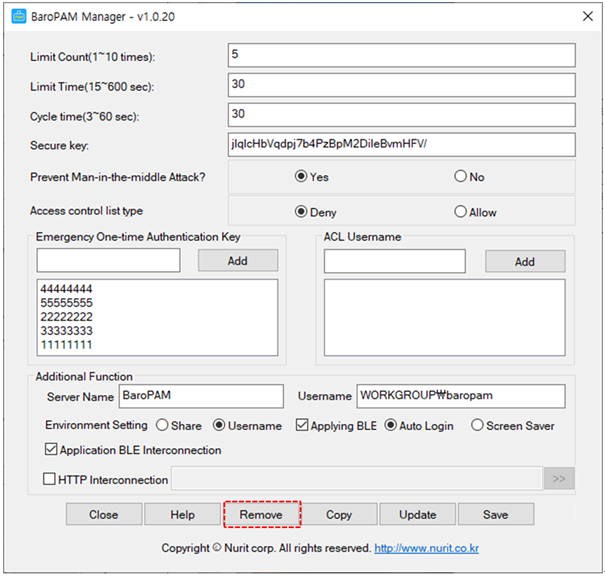Viewport: 605px width, 576px height.
Task: Click the Secure key input field
Action: pyautogui.click(x=402, y=145)
